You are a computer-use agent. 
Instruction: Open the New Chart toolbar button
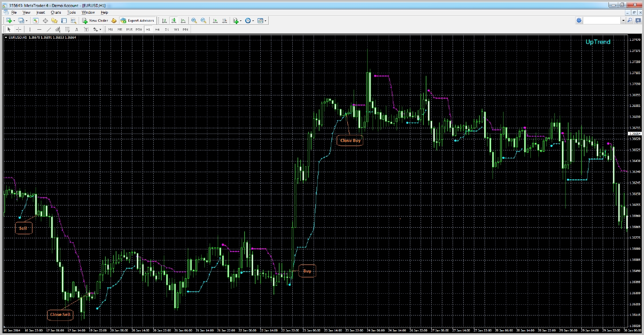[x=8, y=20]
